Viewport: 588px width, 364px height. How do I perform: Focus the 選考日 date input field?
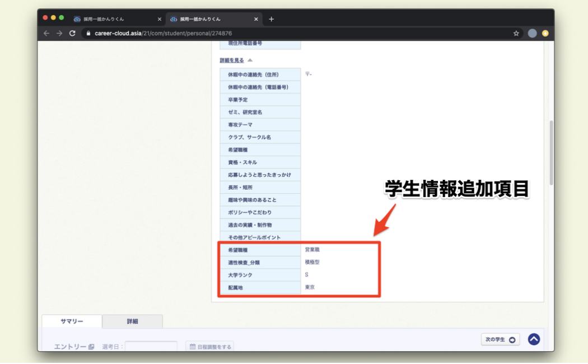(151, 347)
